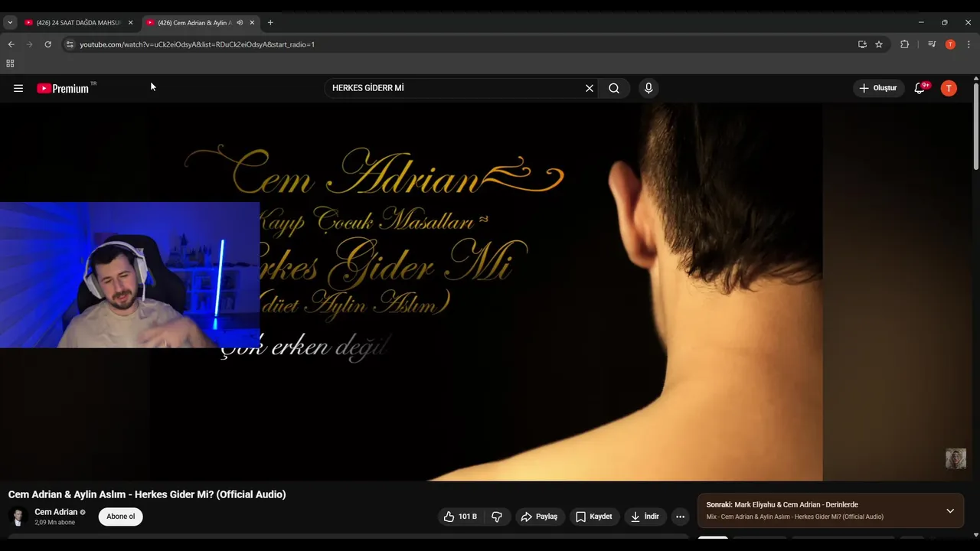Clear the search box text
This screenshot has width=980, height=551.
pos(590,88)
